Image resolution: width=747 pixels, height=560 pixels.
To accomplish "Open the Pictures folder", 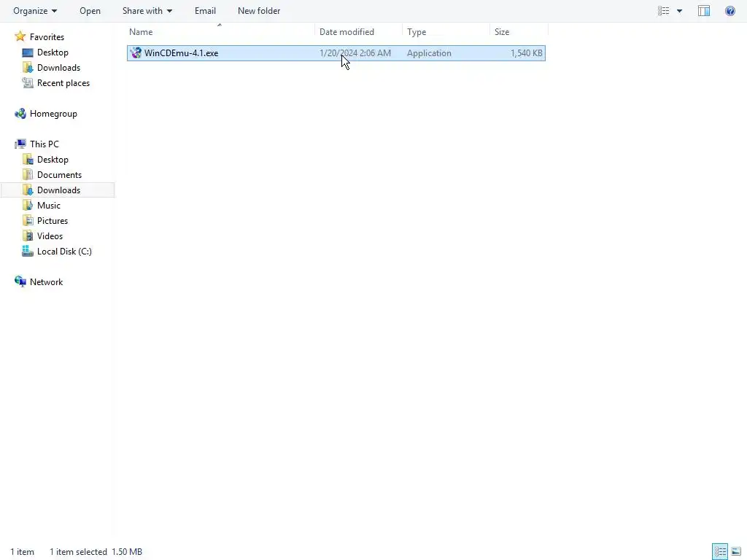I will coord(53,220).
